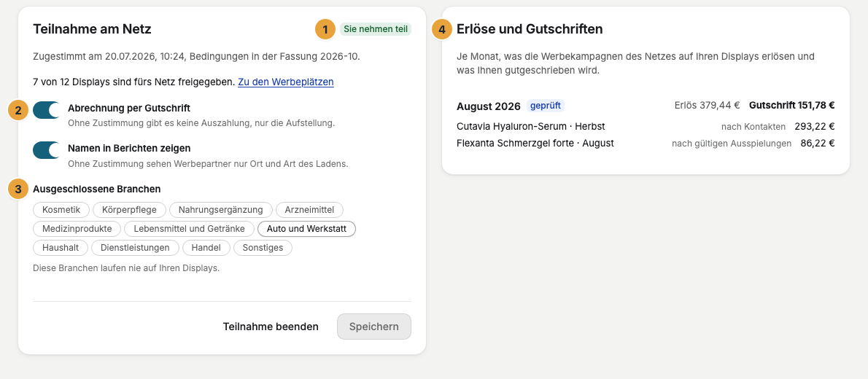Select the Nahrungsergänzung chip
The image size is (868, 379).
(x=221, y=210)
